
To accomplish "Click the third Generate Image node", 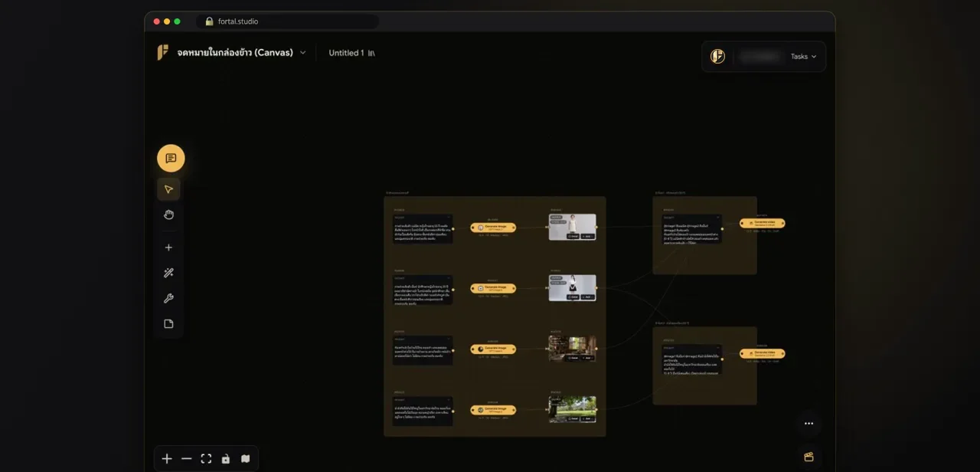I will 493,349.
